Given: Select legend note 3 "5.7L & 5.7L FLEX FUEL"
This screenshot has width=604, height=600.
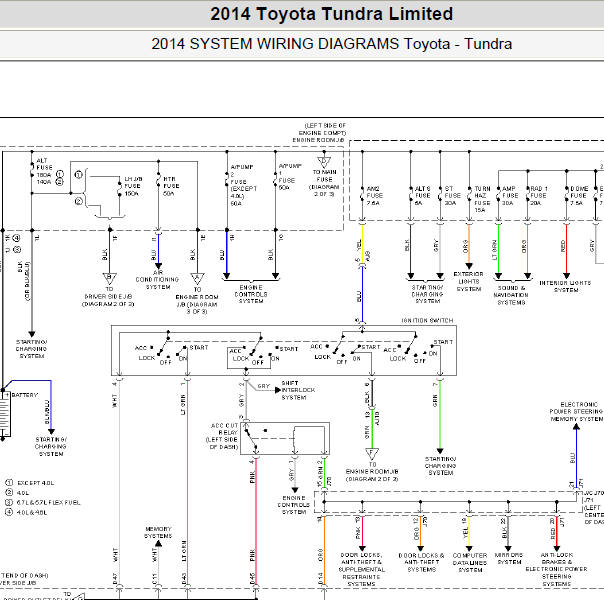Looking at the screenshot, I should (43, 502).
